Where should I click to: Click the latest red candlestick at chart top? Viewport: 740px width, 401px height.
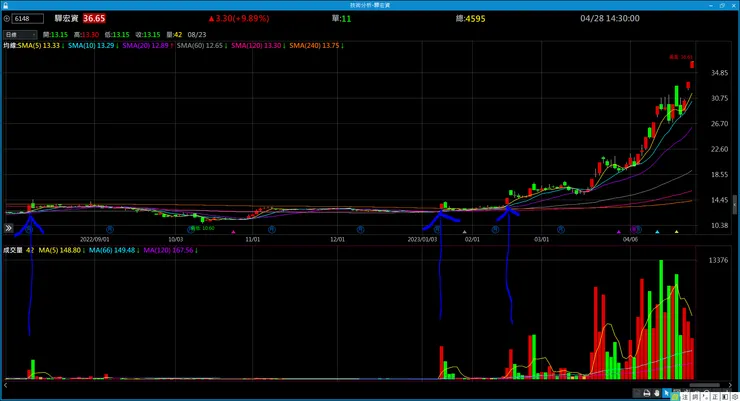[692, 64]
